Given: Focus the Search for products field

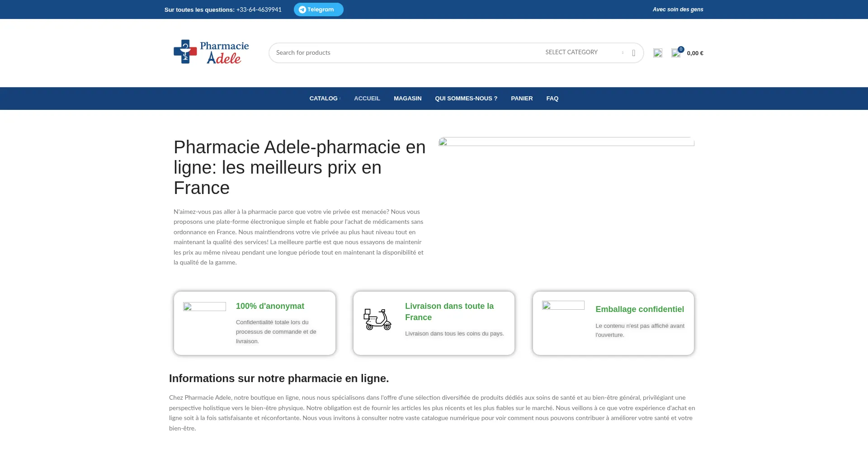Looking at the screenshot, I should pos(405,53).
